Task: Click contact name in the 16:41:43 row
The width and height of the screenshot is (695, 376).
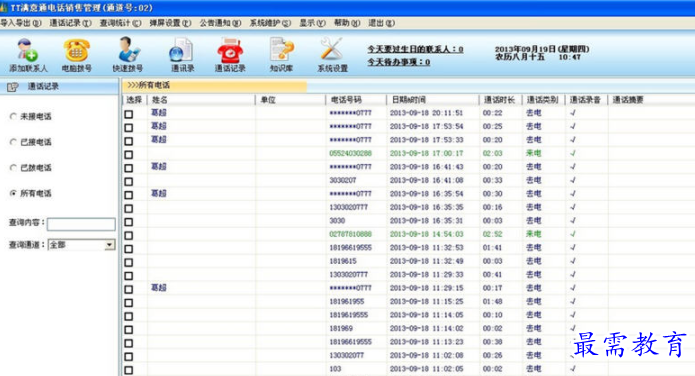Action: click(x=159, y=166)
